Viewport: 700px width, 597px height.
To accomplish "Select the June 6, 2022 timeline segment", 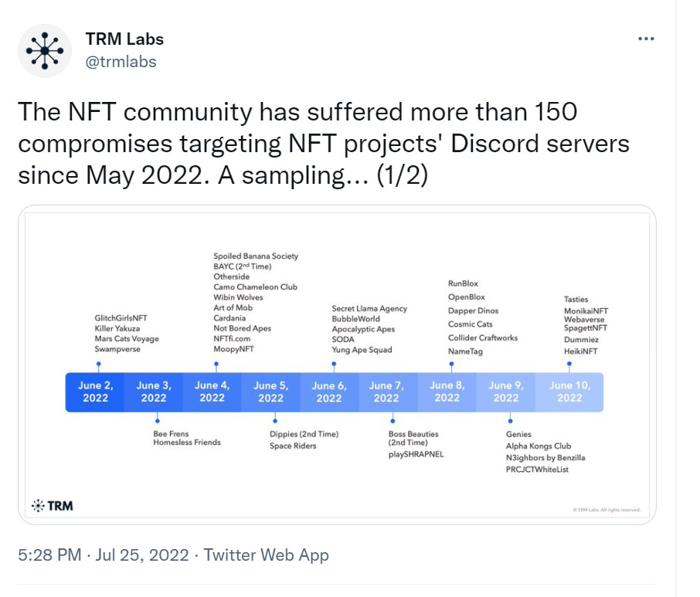I will click(329, 392).
